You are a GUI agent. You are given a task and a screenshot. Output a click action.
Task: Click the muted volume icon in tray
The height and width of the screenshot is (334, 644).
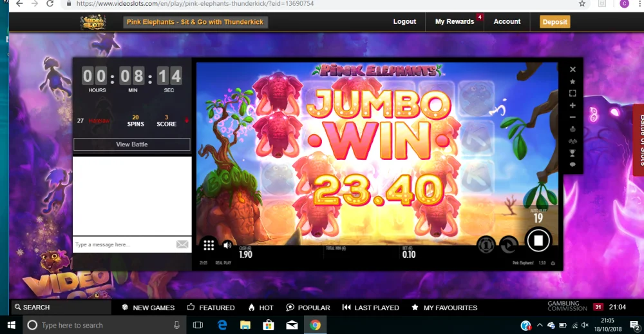click(585, 326)
